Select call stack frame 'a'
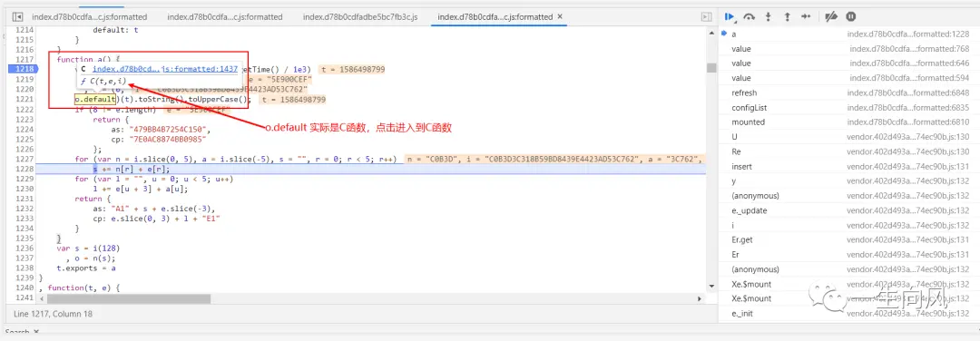The height and width of the screenshot is (341, 980). (848, 34)
